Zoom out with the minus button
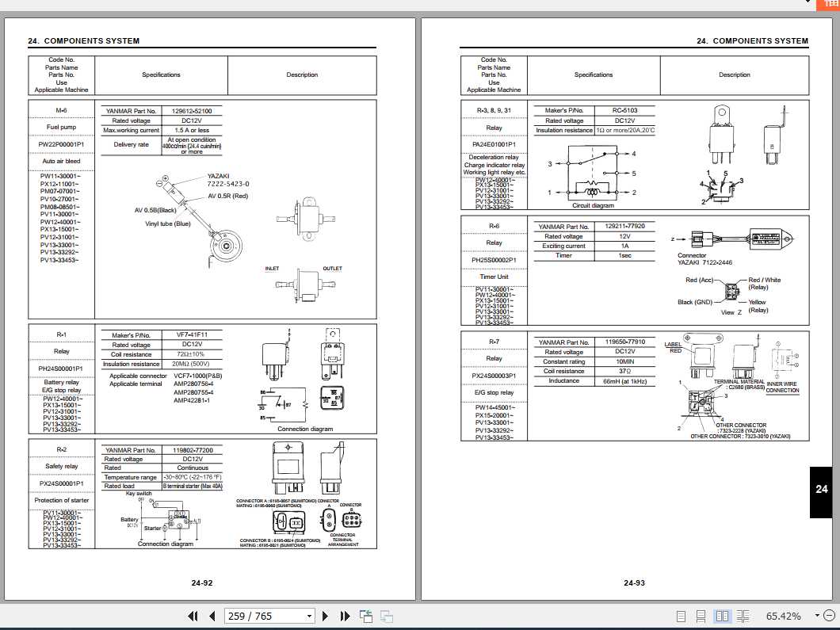This screenshot has width=840, height=630. click(829, 616)
